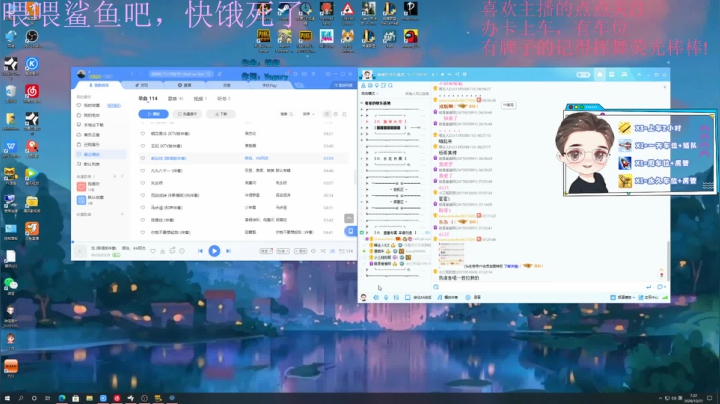Skip to the next track in Kugou
720x404 pixels.
tap(228, 251)
